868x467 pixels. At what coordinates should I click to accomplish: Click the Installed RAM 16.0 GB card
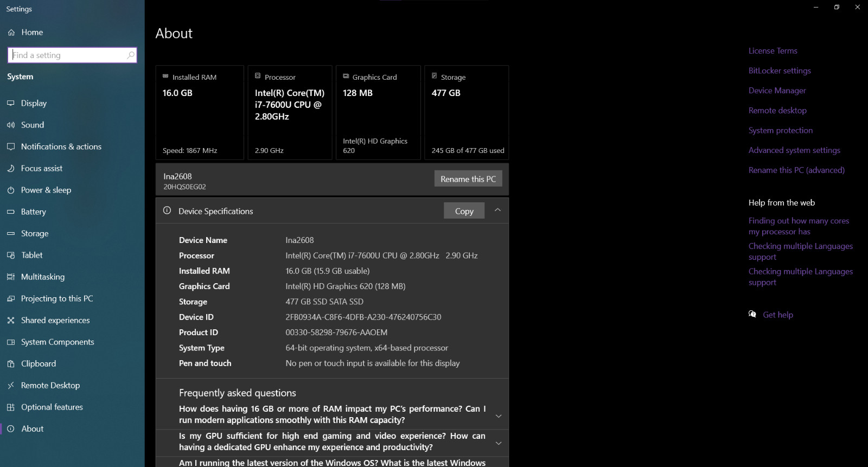tap(200, 113)
